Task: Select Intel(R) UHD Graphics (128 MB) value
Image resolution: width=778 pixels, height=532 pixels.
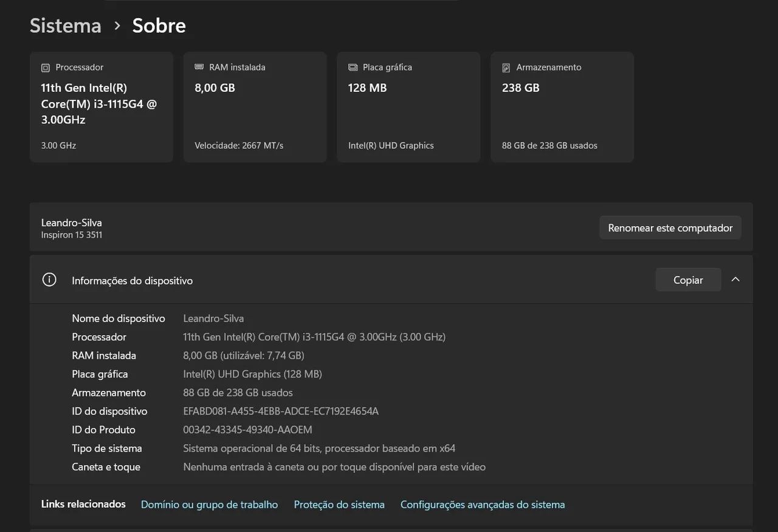Action: pyautogui.click(x=252, y=374)
